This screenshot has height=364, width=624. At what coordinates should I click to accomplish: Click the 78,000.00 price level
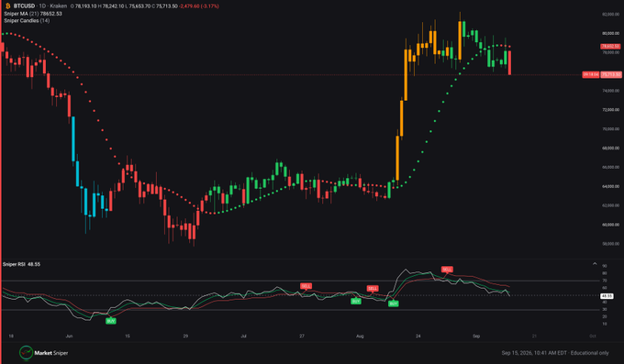coord(610,52)
